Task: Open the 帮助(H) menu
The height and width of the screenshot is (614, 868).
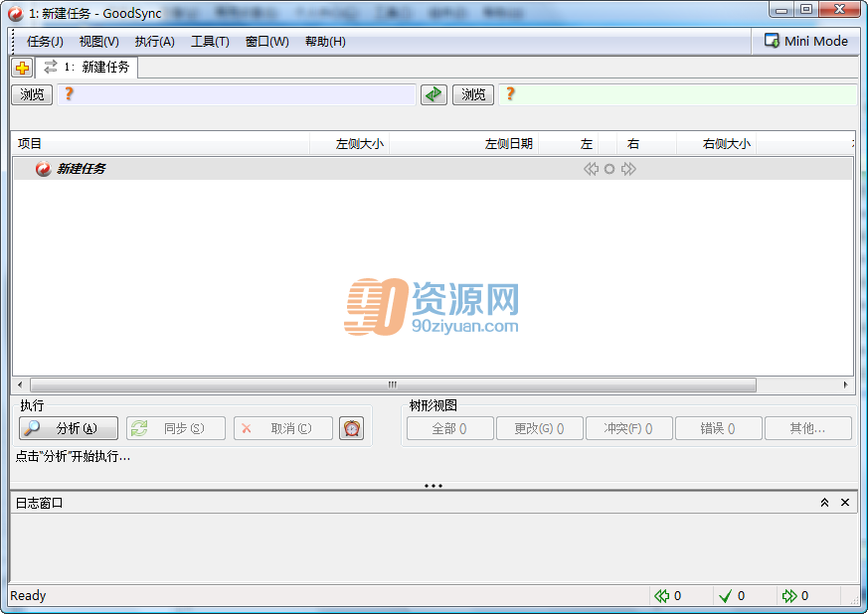Action: pos(325,42)
